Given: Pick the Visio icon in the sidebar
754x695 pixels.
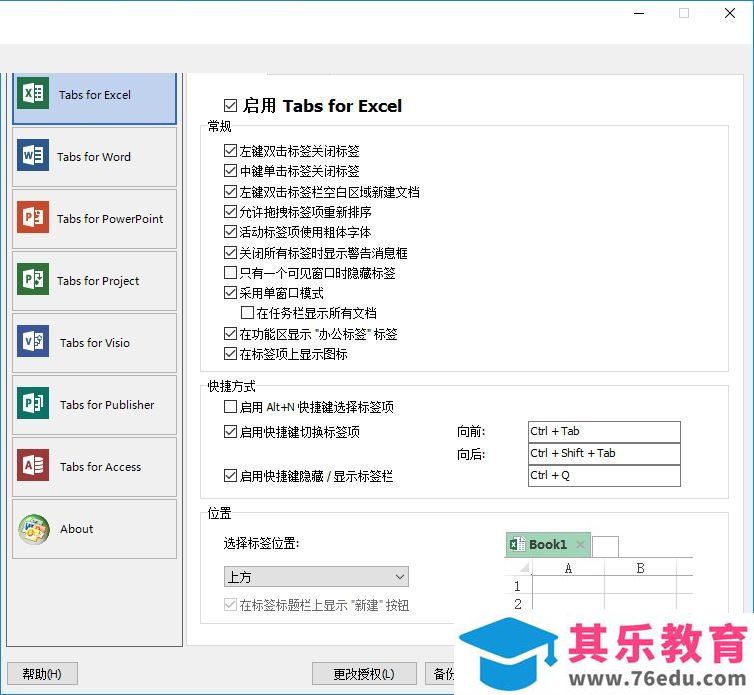Looking at the screenshot, I should tap(33, 341).
